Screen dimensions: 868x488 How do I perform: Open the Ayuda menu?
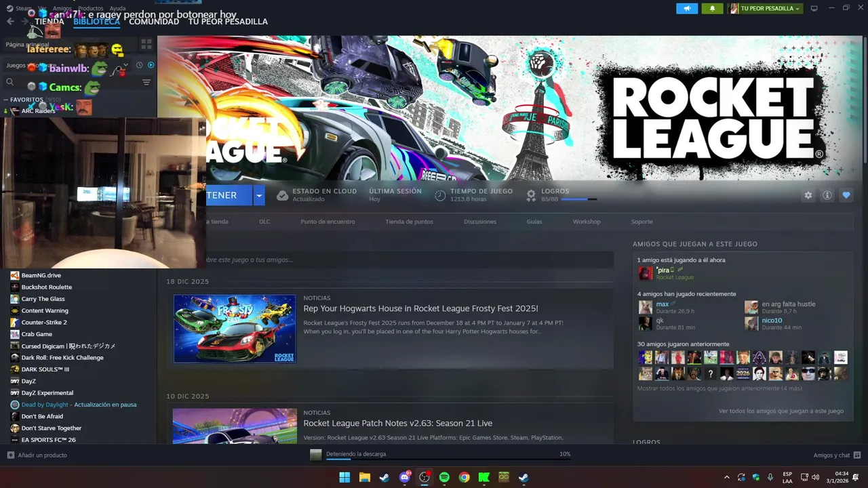[x=117, y=8]
